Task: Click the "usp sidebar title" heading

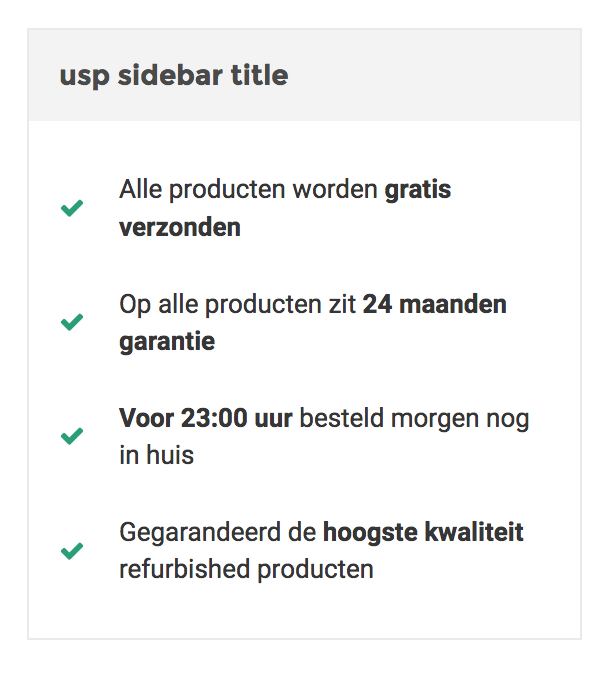Action: coord(174,76)
